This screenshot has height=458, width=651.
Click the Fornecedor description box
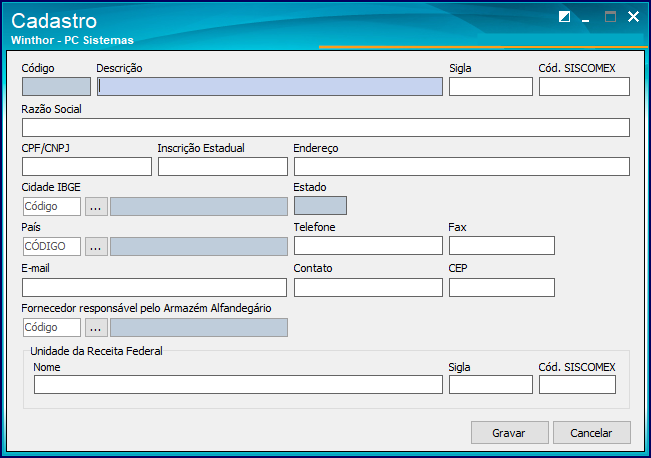(199, 328)
